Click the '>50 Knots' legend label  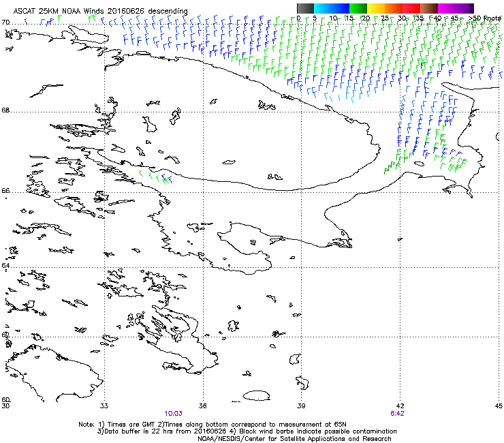coord(485,18)
